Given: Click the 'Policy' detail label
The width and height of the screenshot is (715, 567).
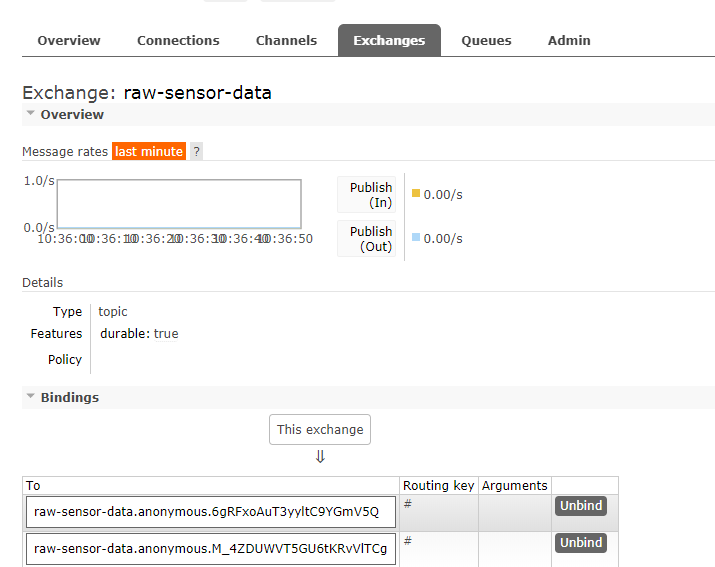Looking at the screenshot, I should (x=65, y=360).
